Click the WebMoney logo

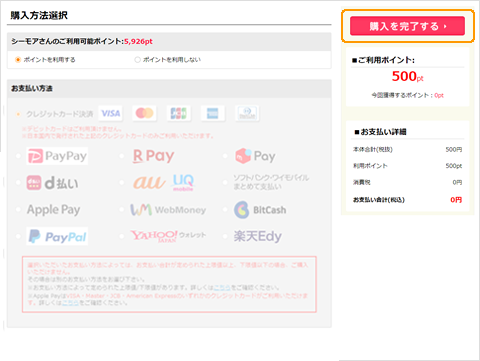coord(168,210)
